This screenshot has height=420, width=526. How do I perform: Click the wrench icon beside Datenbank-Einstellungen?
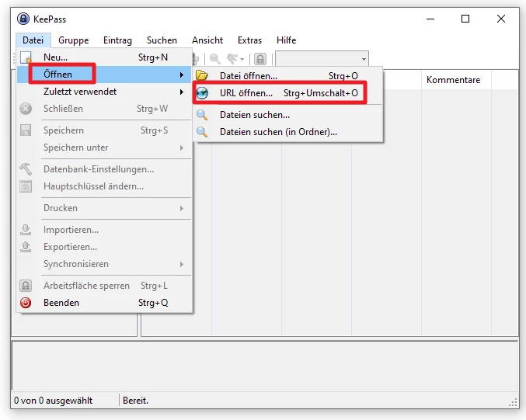[x=26, y=169]
